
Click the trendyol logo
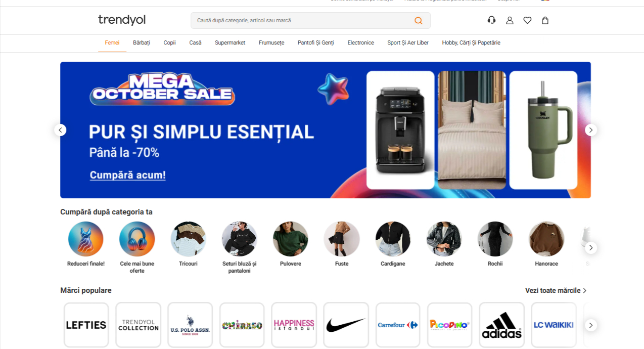point(122,20)
